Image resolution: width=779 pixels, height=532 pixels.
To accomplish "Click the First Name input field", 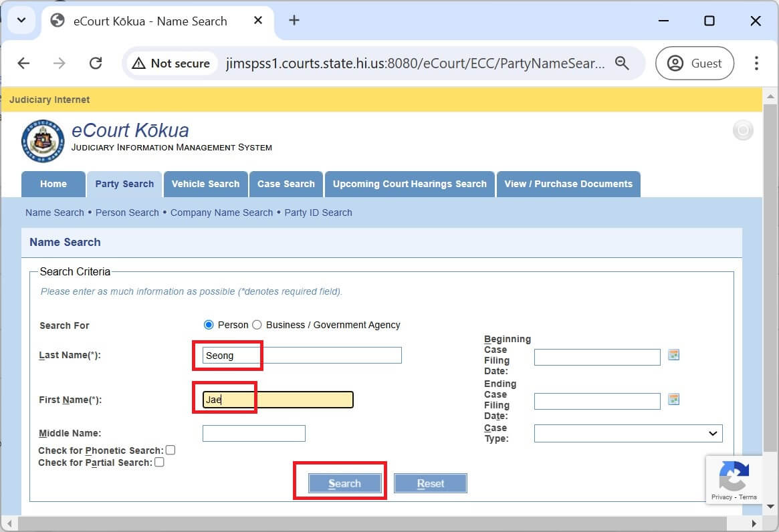I will click(277, 400).
